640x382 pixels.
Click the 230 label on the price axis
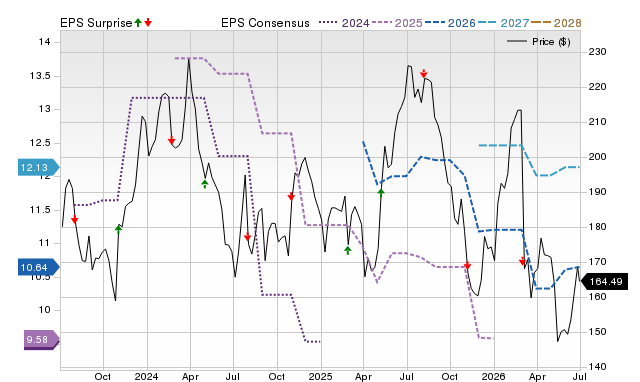tap(598, 52)
